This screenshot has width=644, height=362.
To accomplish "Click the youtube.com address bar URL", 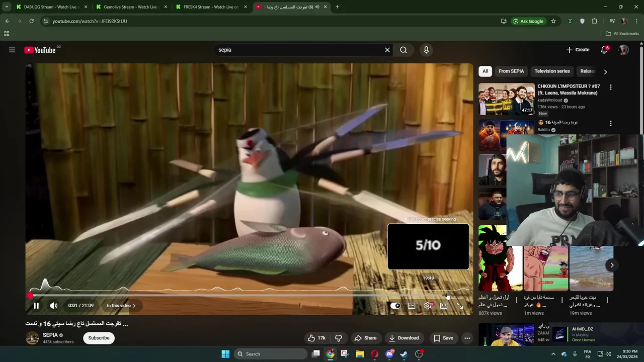I will tap(90, 21).
